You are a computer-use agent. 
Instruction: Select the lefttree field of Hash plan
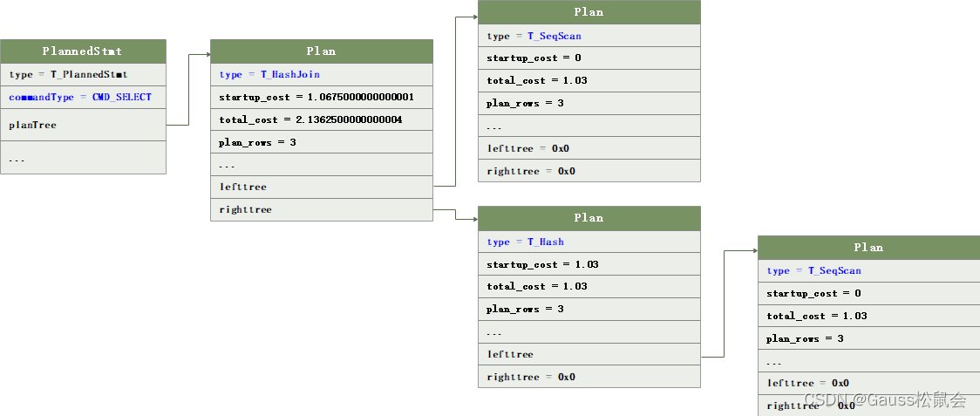coord(589,354)
